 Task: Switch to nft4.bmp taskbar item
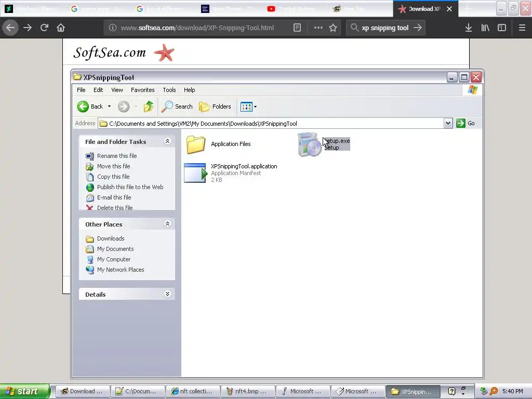pos(247,391)
